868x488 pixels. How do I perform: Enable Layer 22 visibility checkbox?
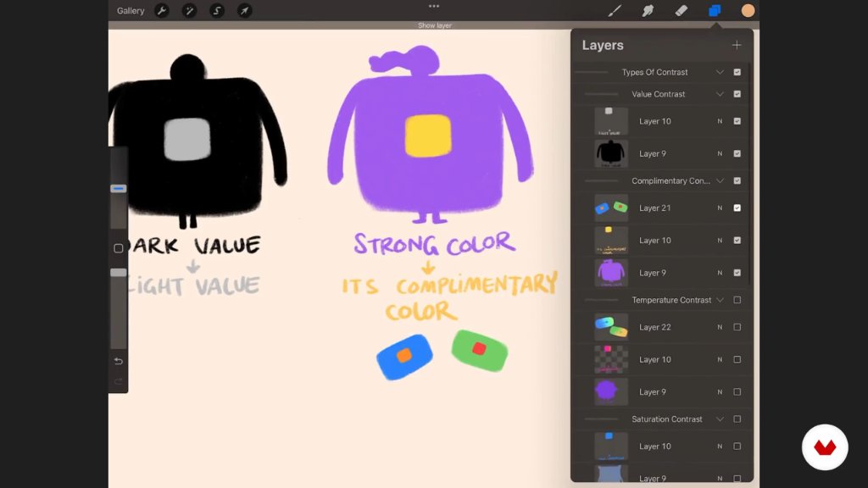737,327
